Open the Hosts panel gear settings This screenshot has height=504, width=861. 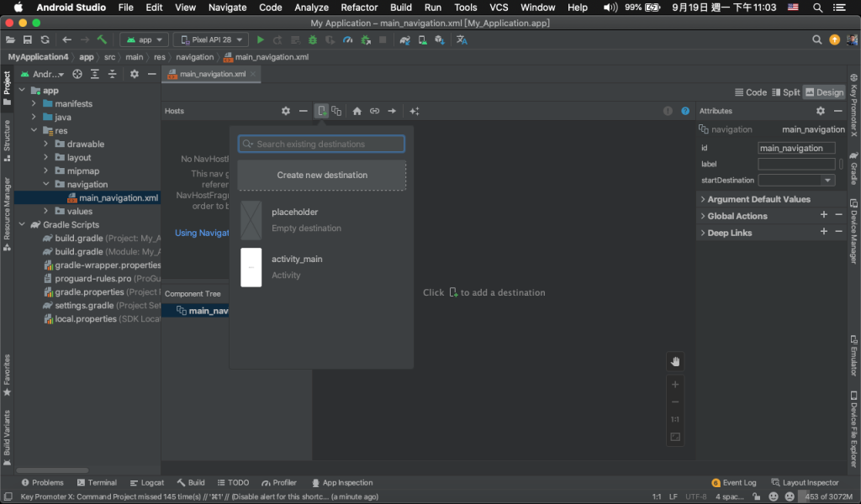[286, 112]
